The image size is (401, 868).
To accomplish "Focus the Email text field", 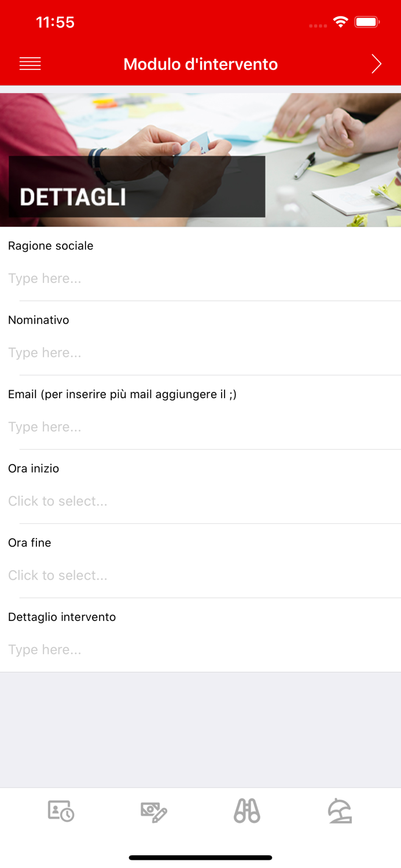I will click(200, 426).
